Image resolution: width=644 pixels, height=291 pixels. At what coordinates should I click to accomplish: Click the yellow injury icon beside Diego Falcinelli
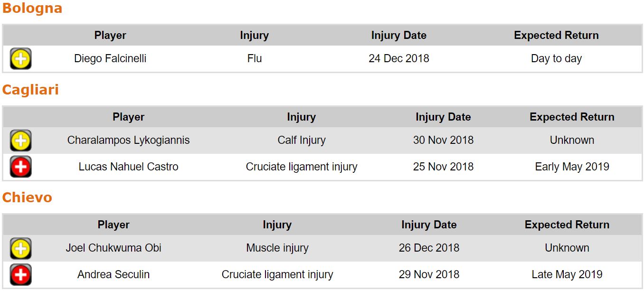pyautogui.click(x=20, y=59)
